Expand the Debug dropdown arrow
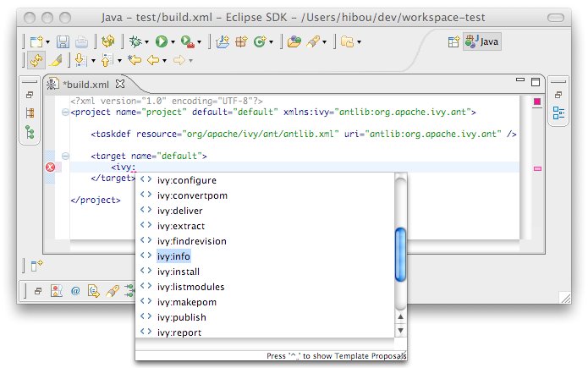Screen dimensions: 588x368 [147, 41]
